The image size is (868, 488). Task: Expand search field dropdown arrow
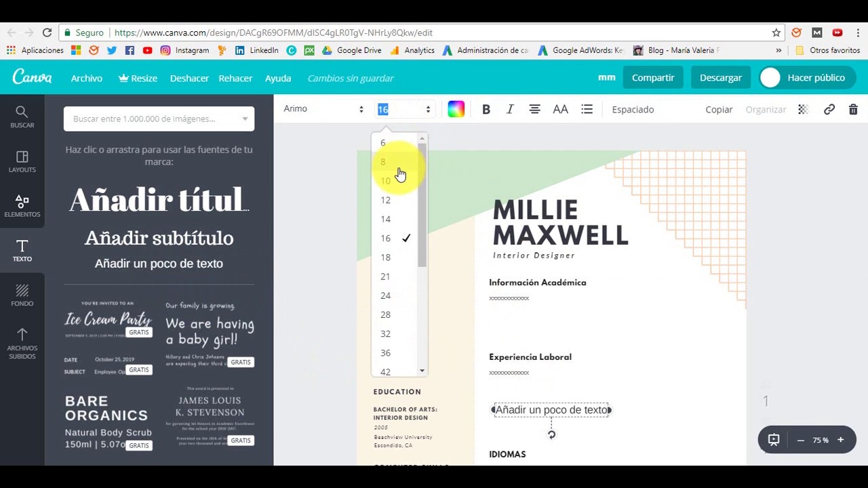pyautogui.click(x=245, y=119)
